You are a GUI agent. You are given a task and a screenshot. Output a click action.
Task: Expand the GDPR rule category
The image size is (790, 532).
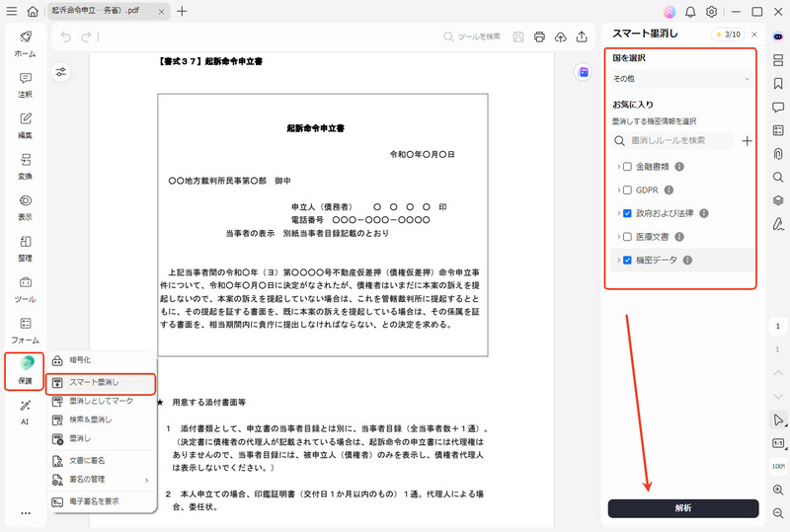[x=618, y=190]
